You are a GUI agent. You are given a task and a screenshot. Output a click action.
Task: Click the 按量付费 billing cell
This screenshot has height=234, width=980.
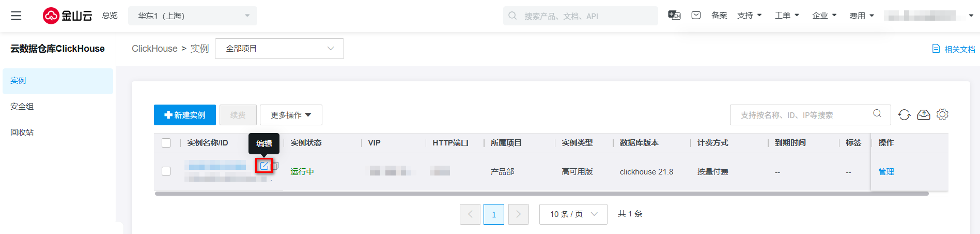tap(712, 172)
